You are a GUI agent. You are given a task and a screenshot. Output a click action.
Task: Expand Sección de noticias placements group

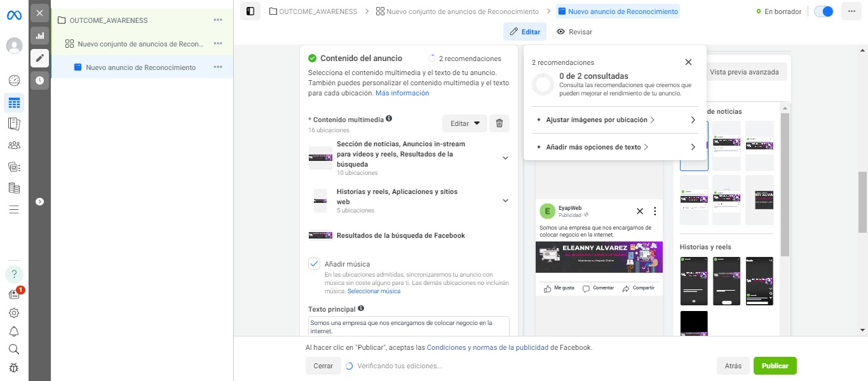point(505,158)
